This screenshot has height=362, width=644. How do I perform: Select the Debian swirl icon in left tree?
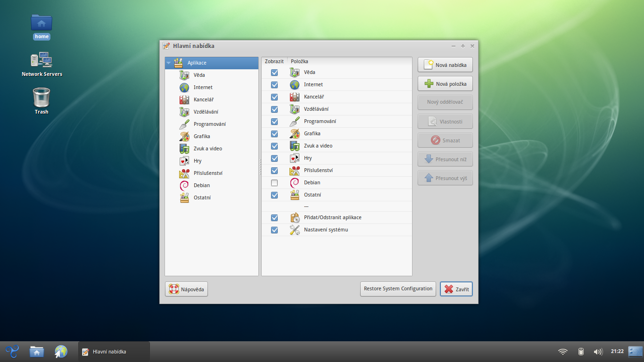184,185
